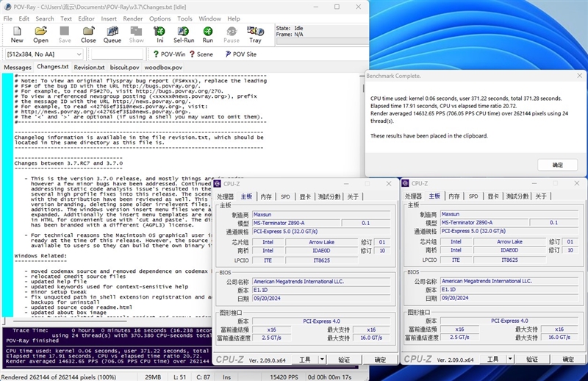Close the Benchmark Complete dialog

tap(579, 76)
